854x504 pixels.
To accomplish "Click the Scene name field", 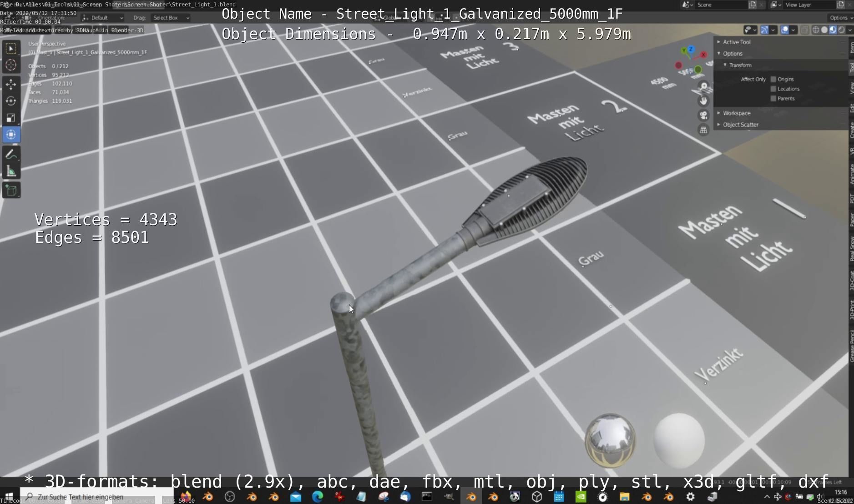I will [722, 5].
